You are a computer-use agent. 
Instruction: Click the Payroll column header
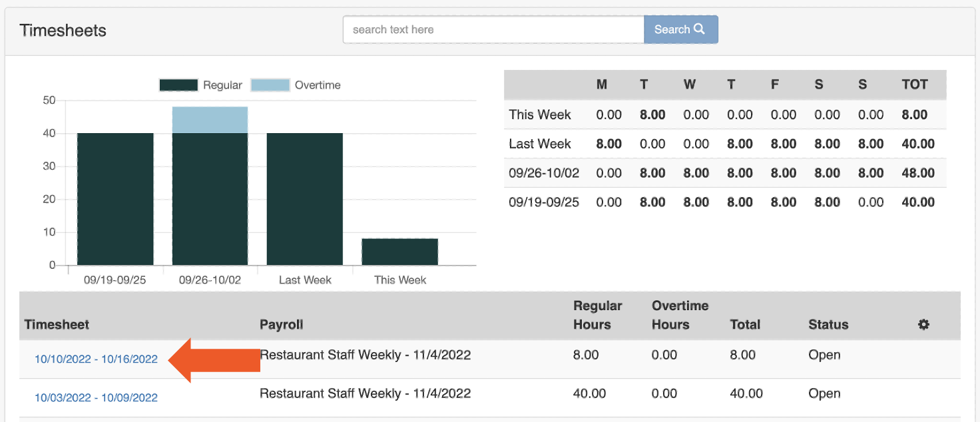coord(282,324)
